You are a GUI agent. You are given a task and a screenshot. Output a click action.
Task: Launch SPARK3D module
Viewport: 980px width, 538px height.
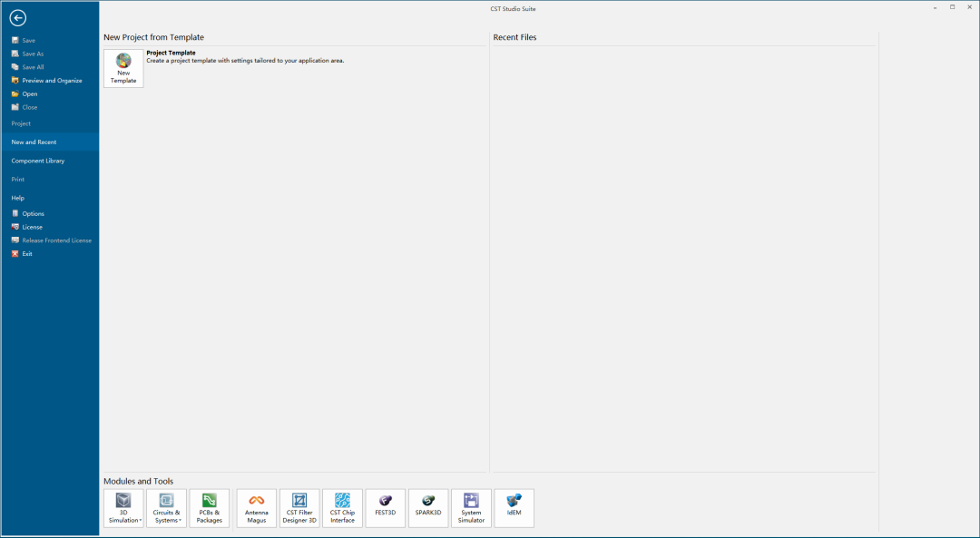click(428, 508)
